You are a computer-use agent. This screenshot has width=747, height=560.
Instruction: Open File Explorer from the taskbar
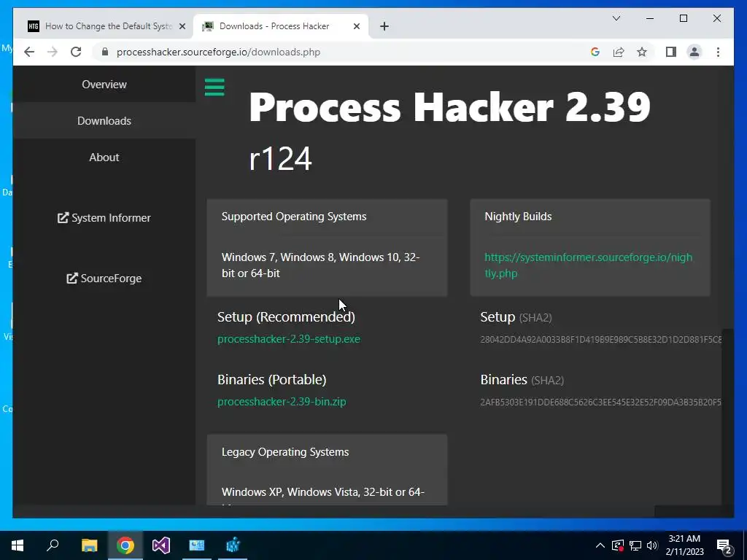(89, 545)
